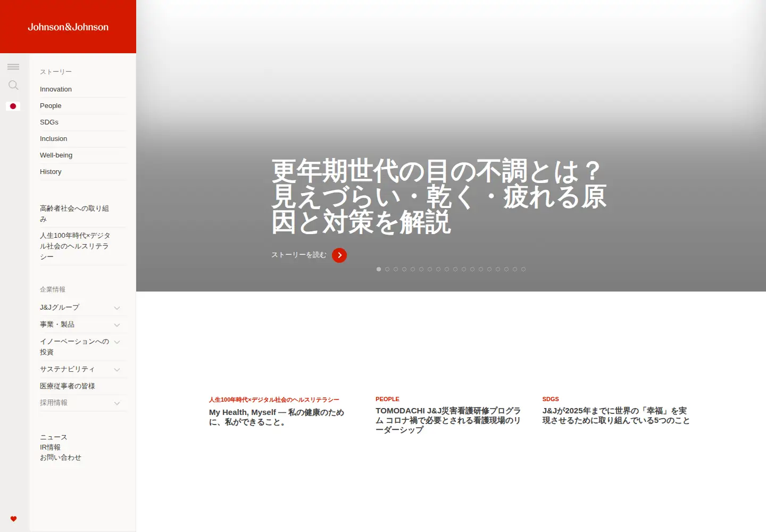The height and width of the screenshot is (532, 766).
Task: Open the People menu item
Action: 51,106
